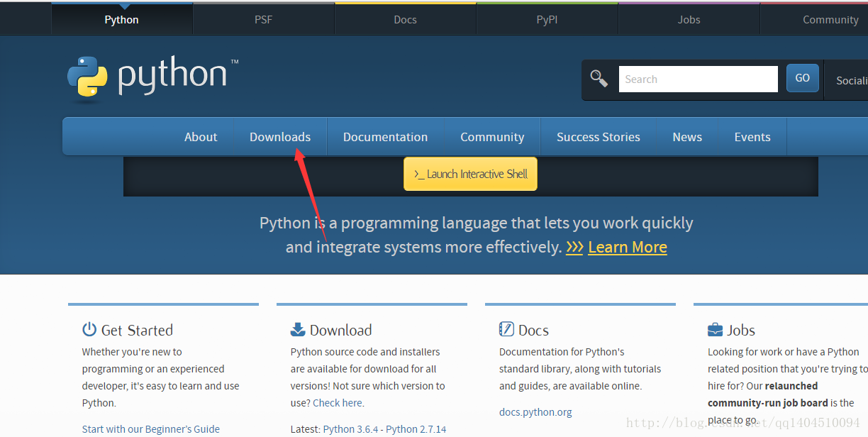Viewport: 868px width, 437px height.
Task: Launch the Interactive Shell
Action: (470, 174)
